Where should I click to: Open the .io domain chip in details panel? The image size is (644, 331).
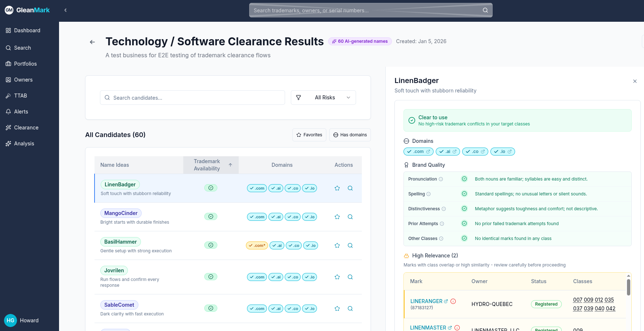point(502,152)
